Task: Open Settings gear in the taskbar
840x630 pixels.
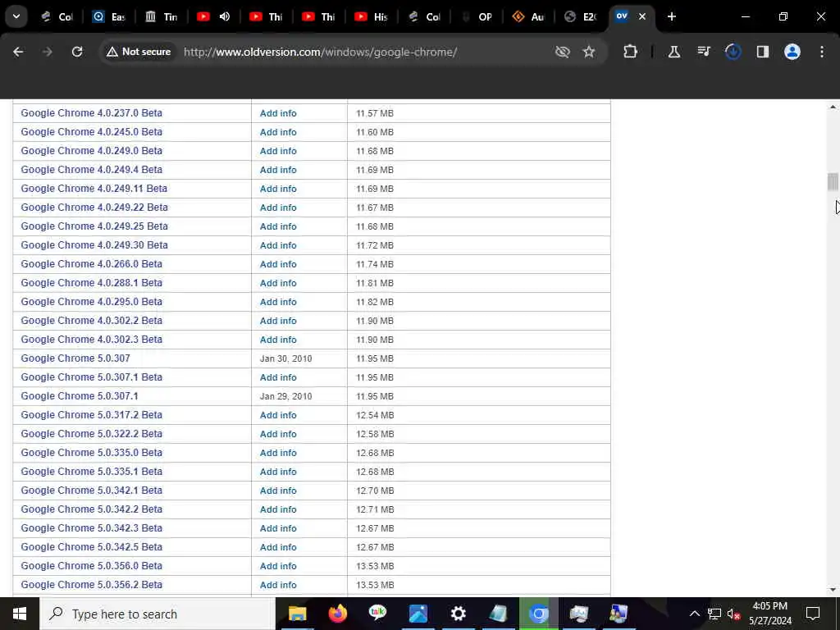Action: (x=458, y=614)
